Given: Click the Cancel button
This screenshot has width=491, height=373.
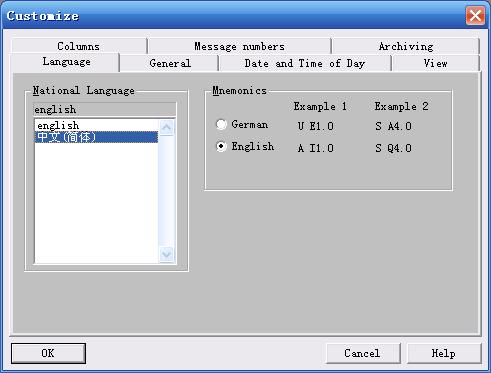Looking at the screenshot, I should [x=363, y=353].
